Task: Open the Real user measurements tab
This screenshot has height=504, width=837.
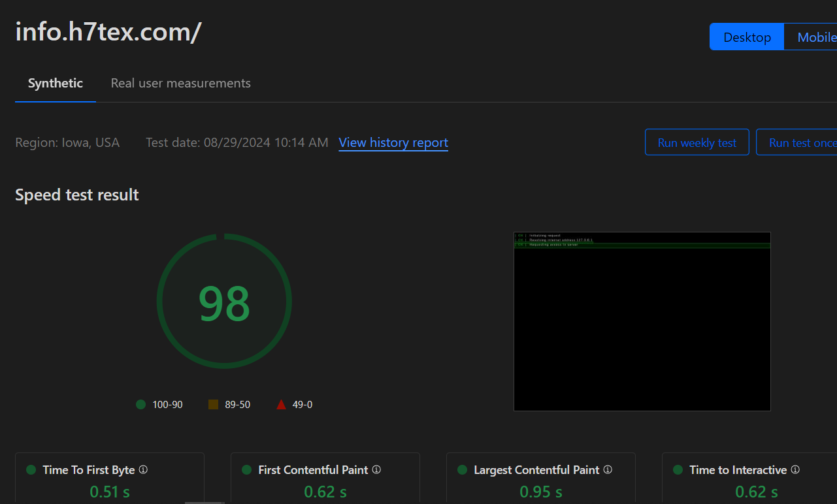Action: pyautogui.click(x=180, y=84)
